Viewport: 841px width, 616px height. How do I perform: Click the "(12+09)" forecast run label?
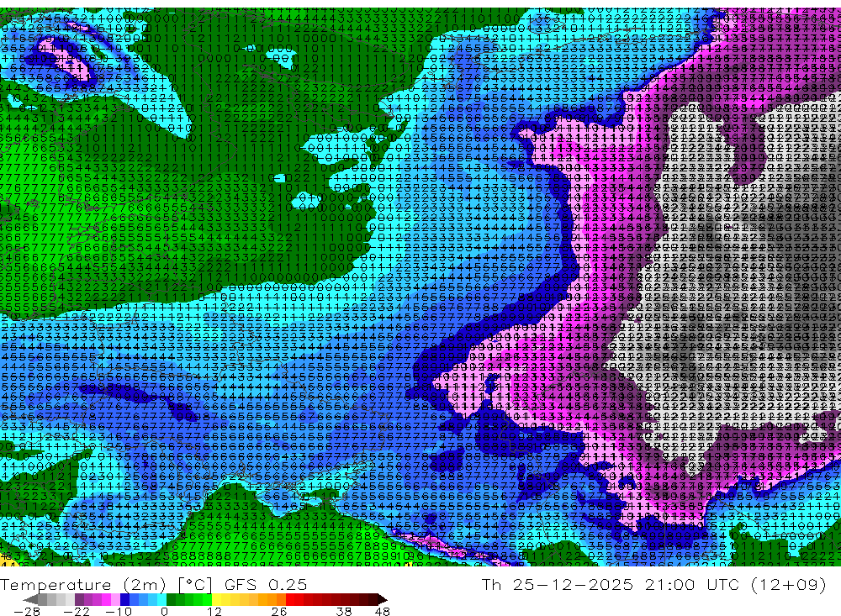click(x=789, y=584)
